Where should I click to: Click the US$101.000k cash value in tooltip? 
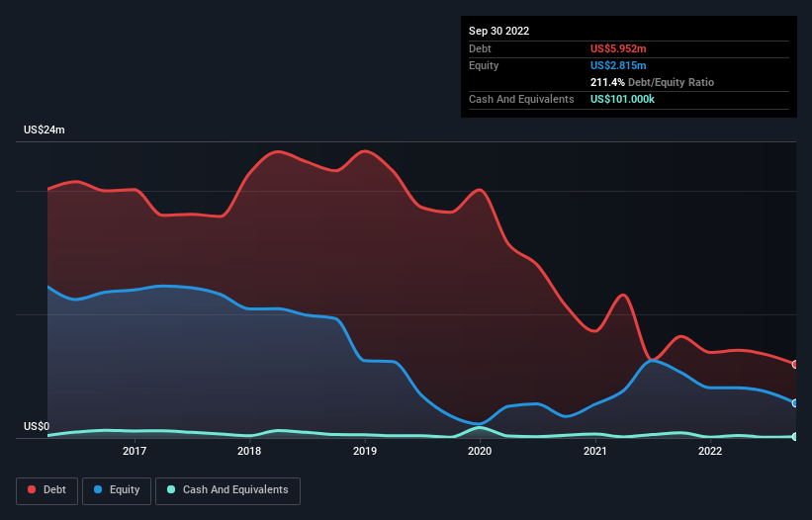click(622, 99)
